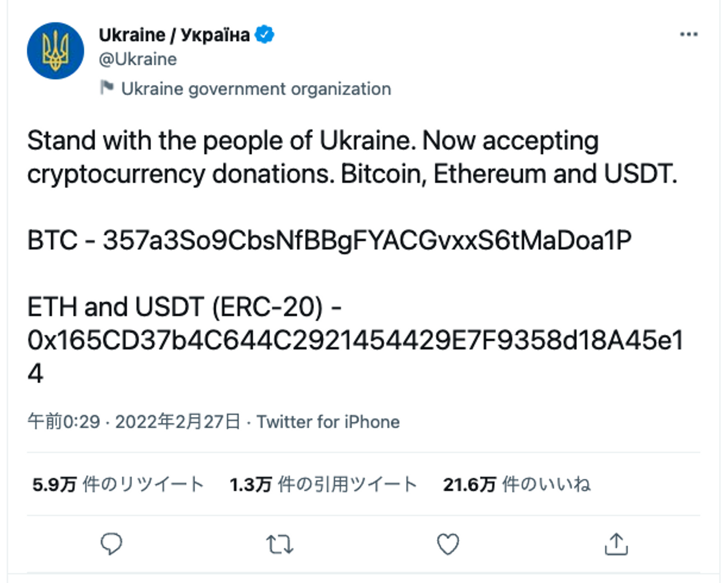View the 5.9万 retweets list
The image size is (728, 583).
[118, 484]
